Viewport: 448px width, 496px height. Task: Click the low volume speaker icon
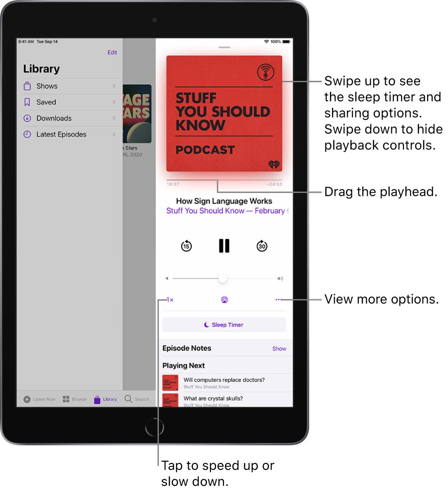167,278
